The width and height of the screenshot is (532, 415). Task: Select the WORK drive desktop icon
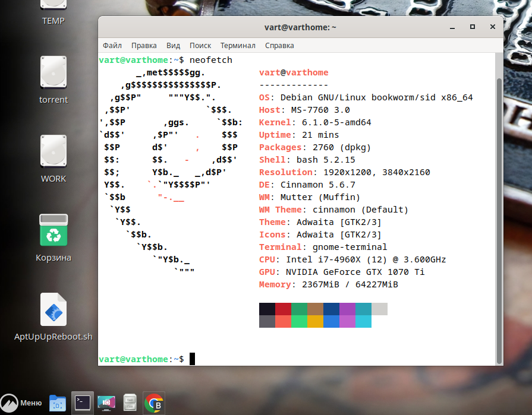[53, 159]
